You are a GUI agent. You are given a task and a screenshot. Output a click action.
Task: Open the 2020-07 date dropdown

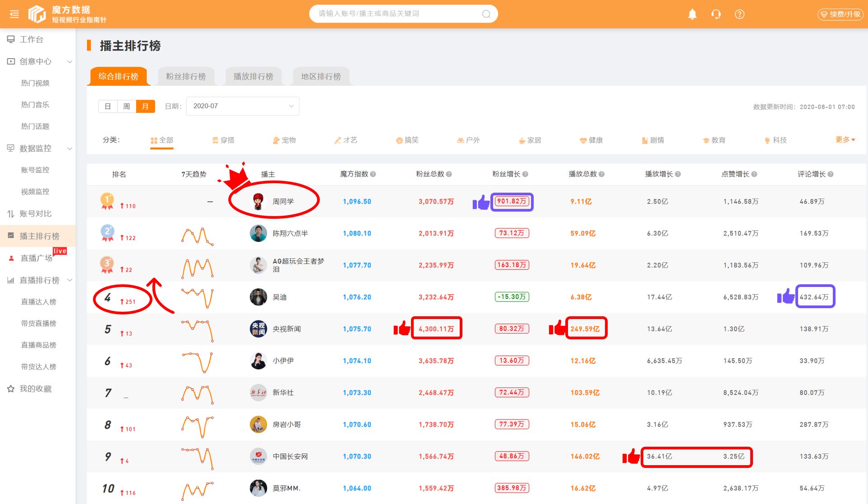tap(242, 106)
